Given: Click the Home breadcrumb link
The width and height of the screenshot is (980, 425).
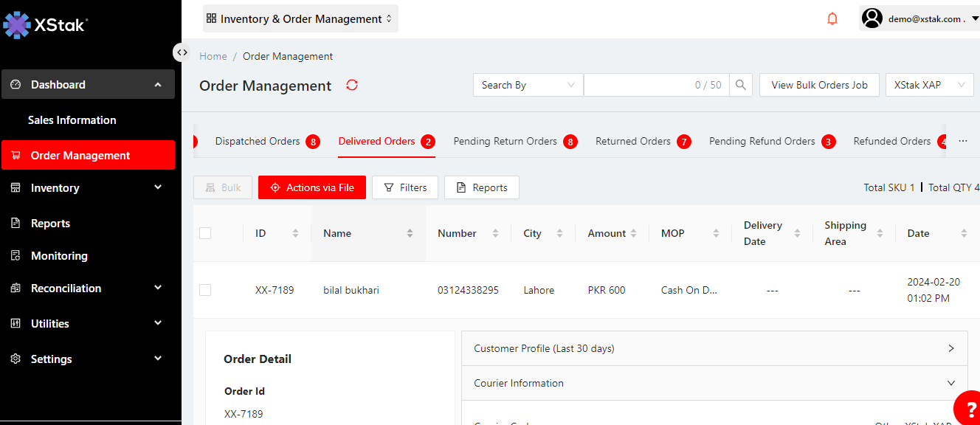Looking at the screenshot, I should (x=213, y=56).
